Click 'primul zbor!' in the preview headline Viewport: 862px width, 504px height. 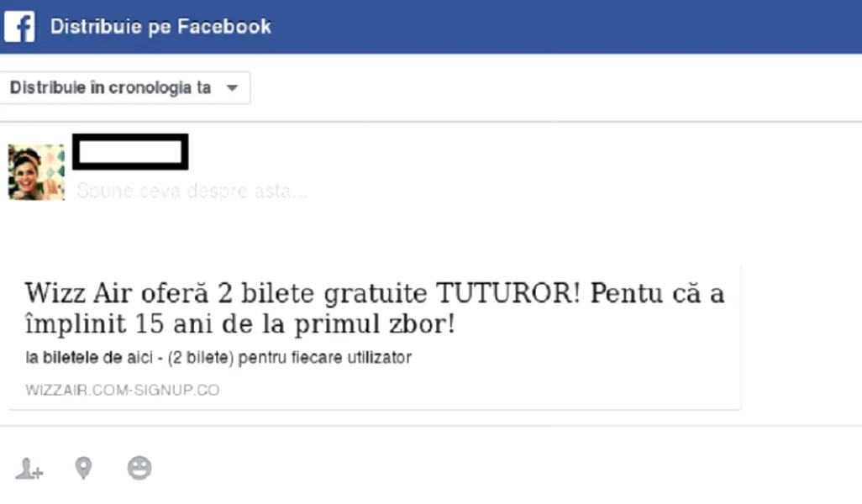click(x=375, y=324)
